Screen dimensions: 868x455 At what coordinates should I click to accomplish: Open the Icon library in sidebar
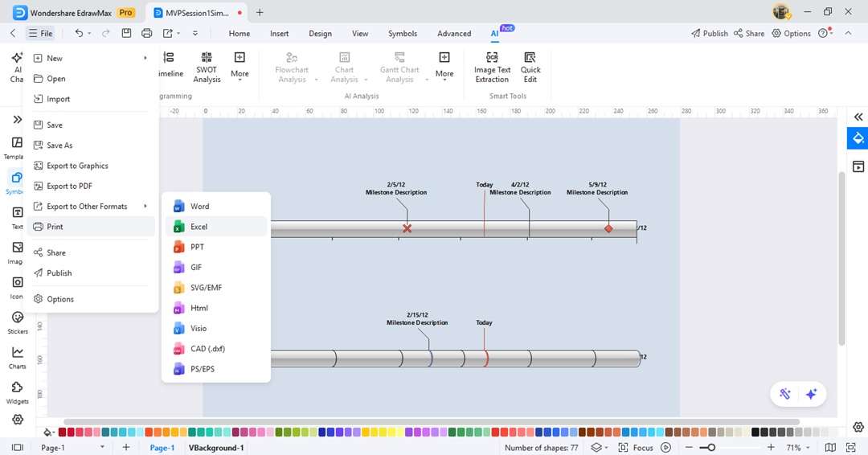tap(18, 288)
